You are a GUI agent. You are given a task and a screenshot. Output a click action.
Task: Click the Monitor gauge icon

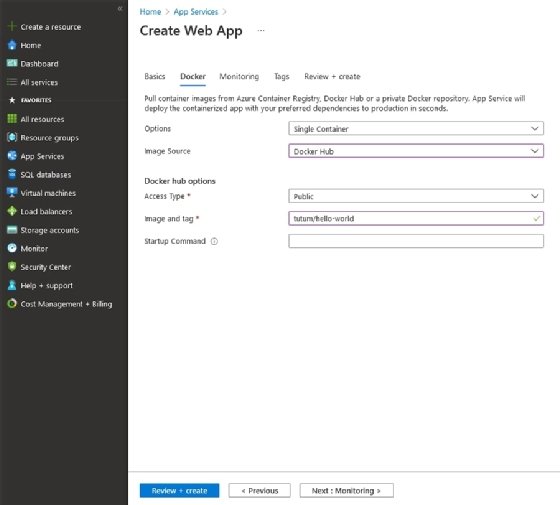point(12,248)
